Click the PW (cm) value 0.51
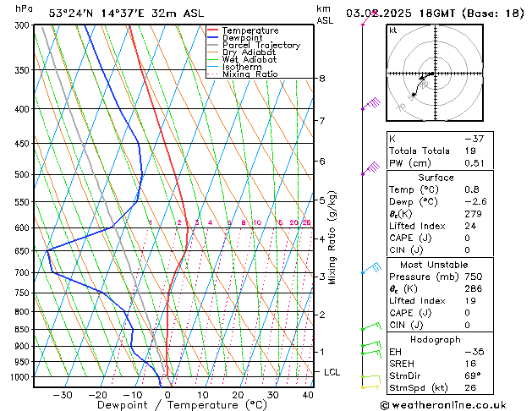 click(474, 163)
